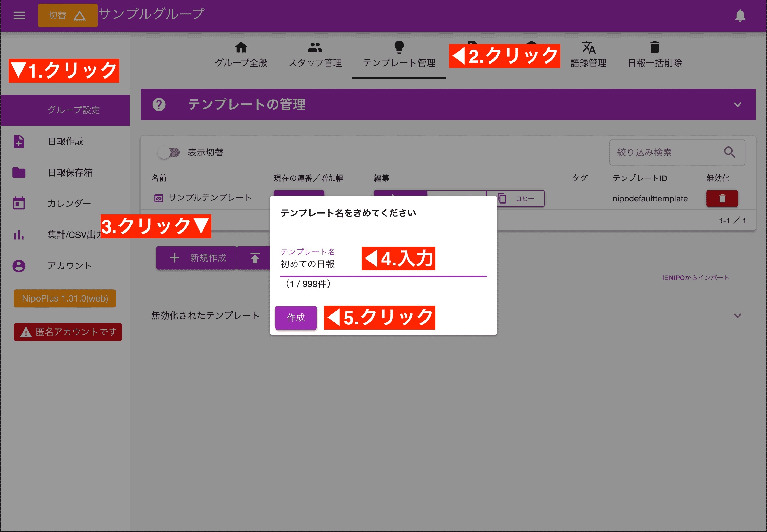Open the アカウント profile icon
The width and height of the screenshot is (767, 532).
19,266
